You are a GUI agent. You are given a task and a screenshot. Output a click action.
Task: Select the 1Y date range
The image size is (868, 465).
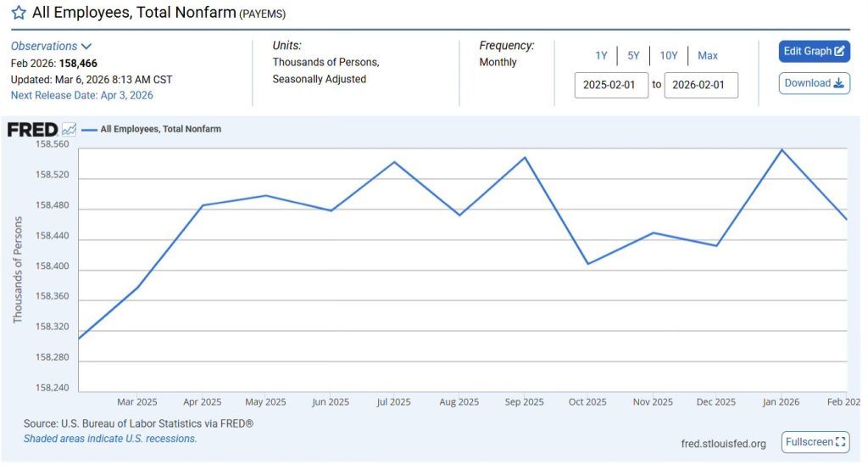coord(601,55)
